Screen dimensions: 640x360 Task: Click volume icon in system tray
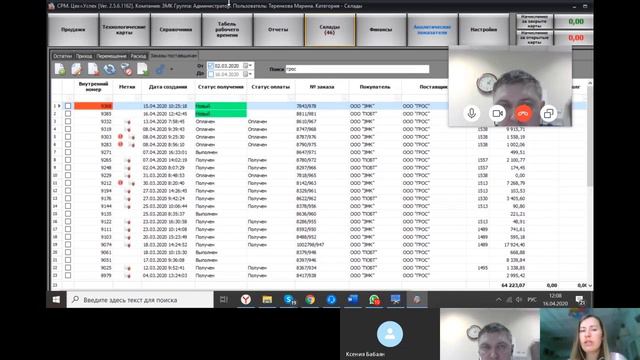coord(519,300)
